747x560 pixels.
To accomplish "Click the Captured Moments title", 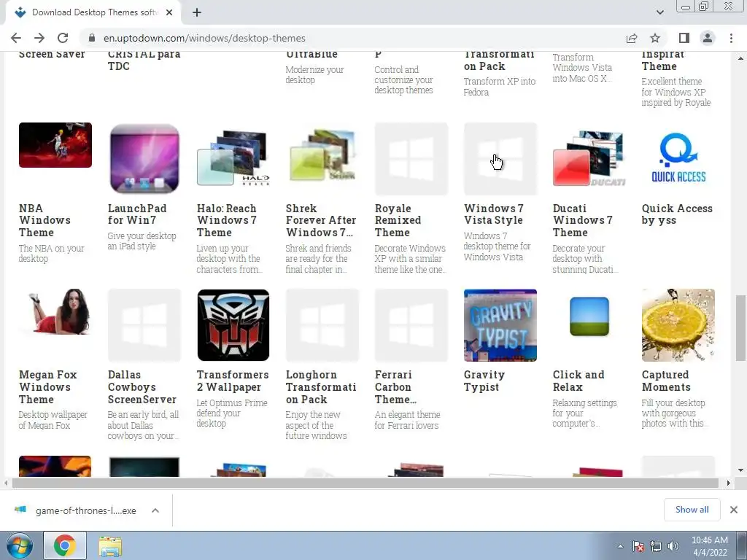I will pos(666,381).
